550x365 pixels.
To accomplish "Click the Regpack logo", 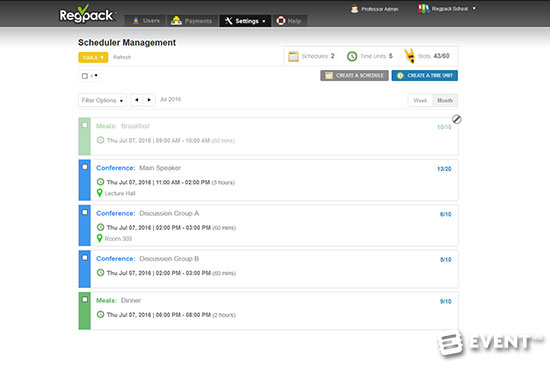I will [x=86, y=14].
